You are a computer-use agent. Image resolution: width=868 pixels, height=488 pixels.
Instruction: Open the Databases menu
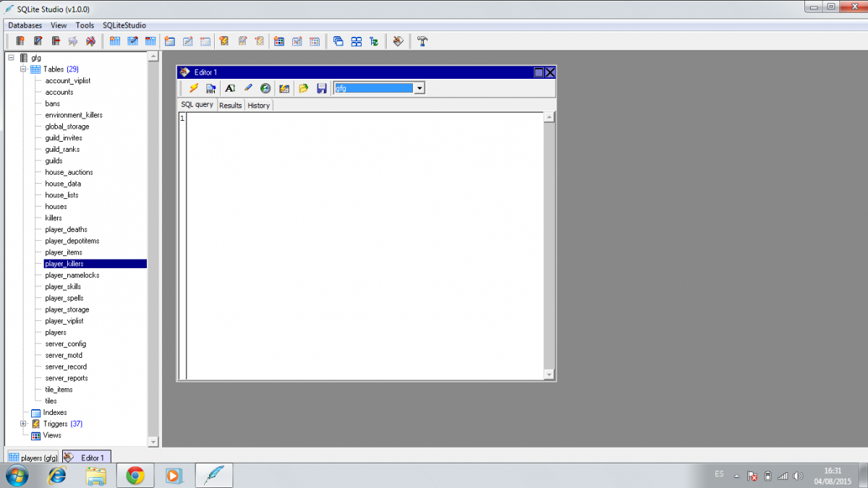point(25,25)
